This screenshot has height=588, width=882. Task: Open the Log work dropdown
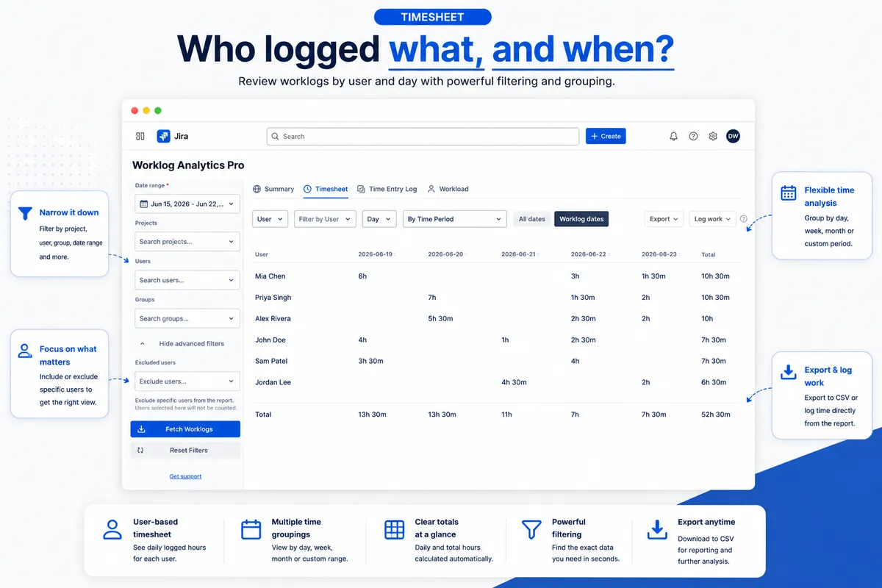[712, 219]
